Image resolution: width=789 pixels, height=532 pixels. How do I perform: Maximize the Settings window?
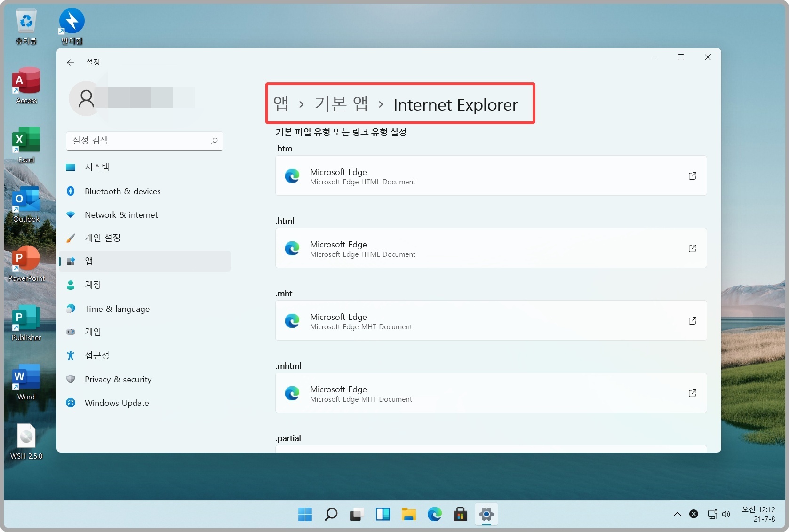pos(681,57)
